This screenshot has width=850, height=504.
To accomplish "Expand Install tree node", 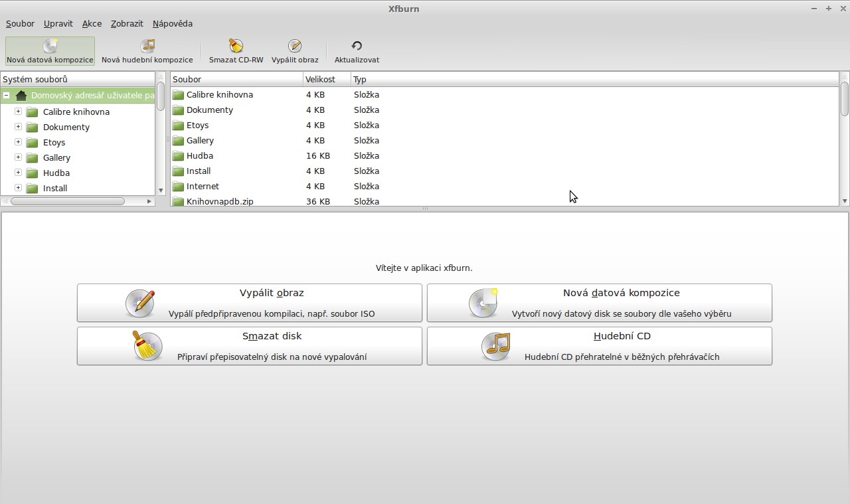I will pos(19,188).
